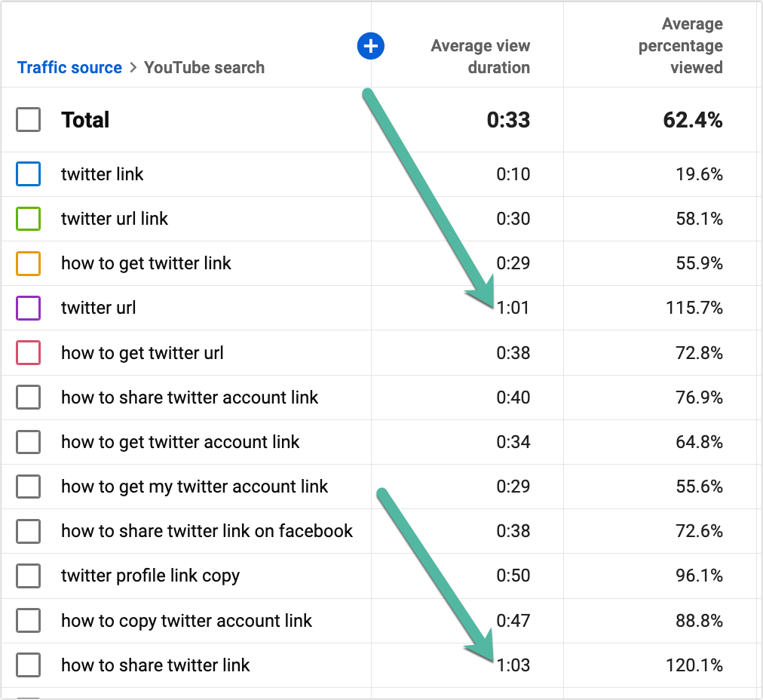This screenshot has width=763, height=700.
Task: Select 'how to get twitter account link' checkbox
Action: (28, 442)
